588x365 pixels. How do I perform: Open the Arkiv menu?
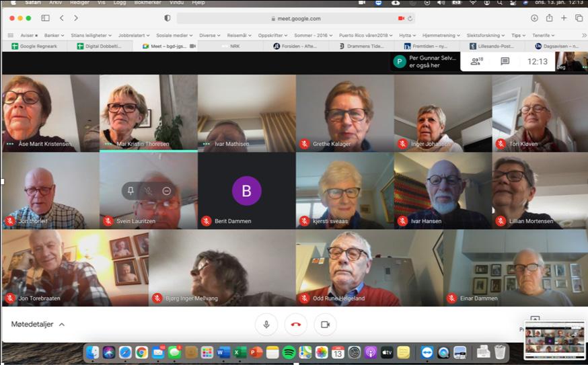coord(55,3)
